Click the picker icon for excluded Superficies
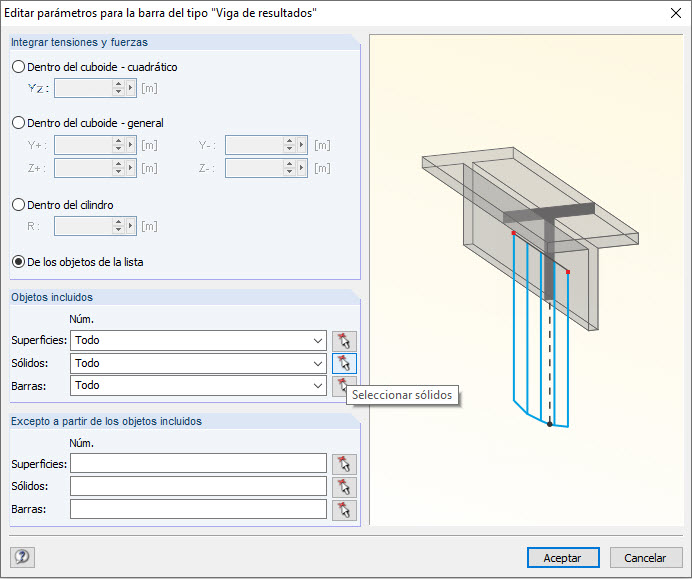The width and height of the screenshot is (692, 579). [x=344, y=464]
